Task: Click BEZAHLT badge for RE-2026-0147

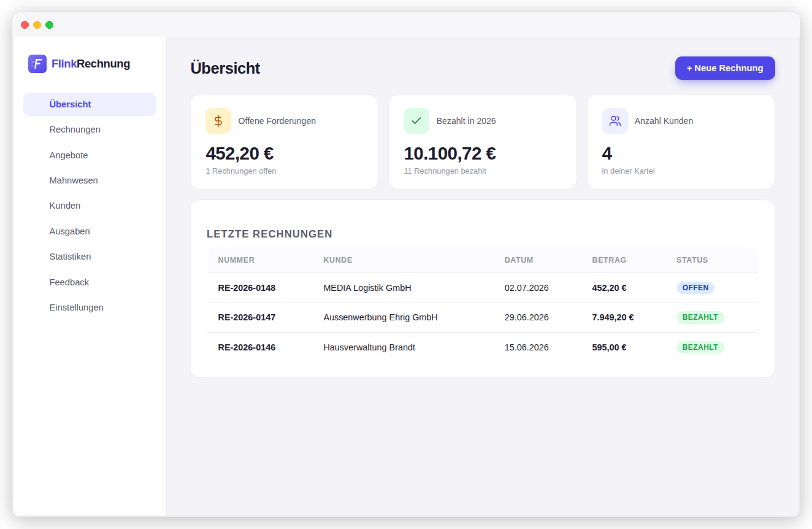Action: 700,317
